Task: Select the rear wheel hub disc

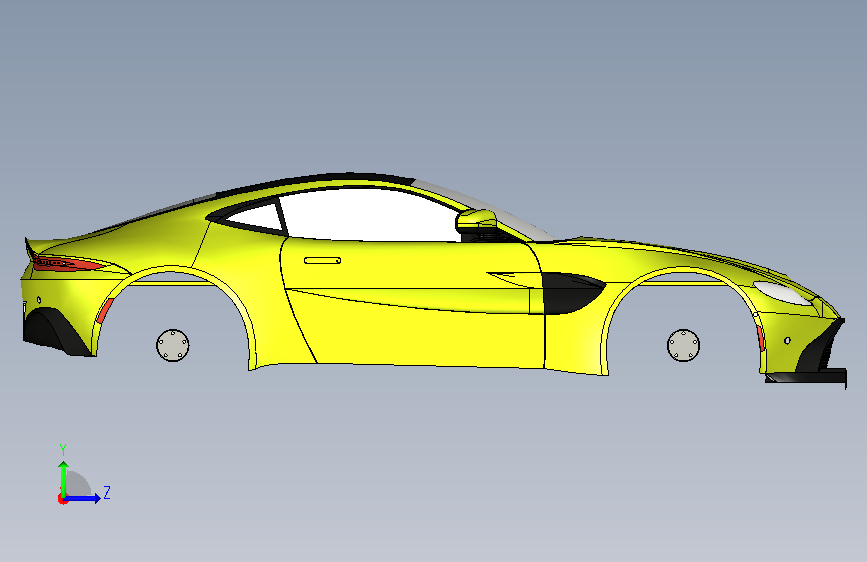Action: [173, 345]
